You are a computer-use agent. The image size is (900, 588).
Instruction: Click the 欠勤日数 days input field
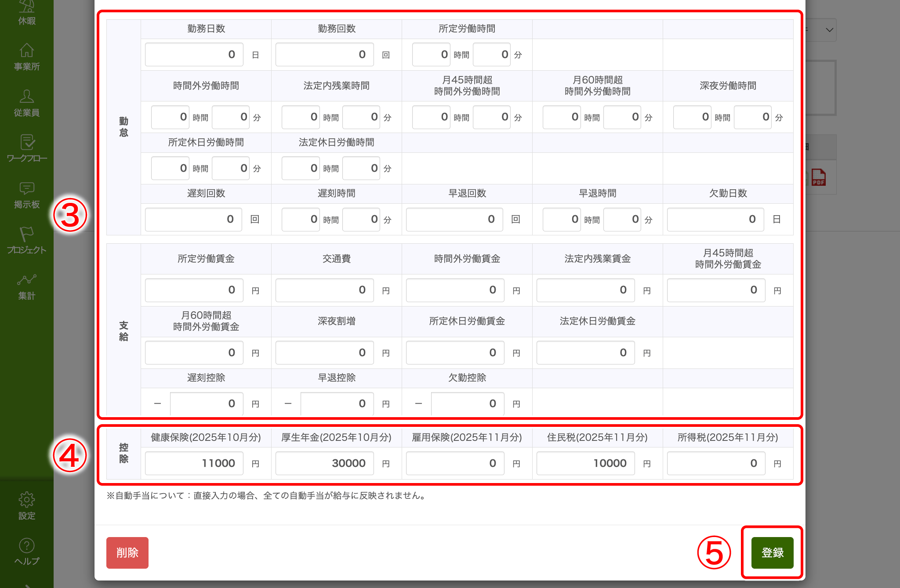pos(715,219)
